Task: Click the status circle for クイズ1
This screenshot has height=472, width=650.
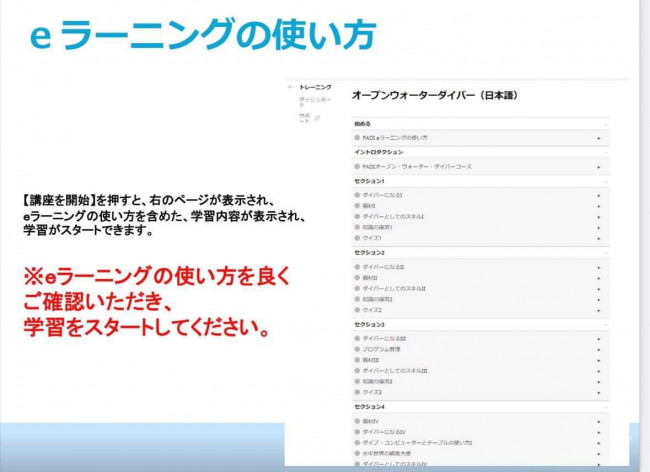Action: click(x=357, y=238)
